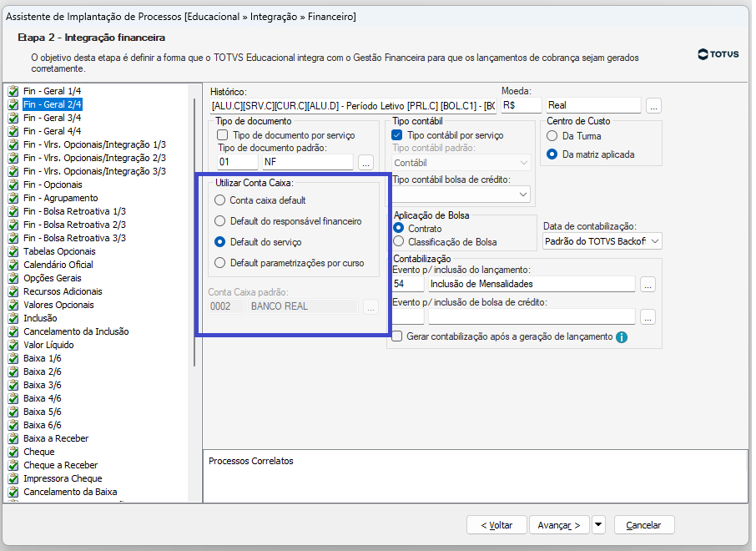Open Fin - Bolsa Retroativa 1/3 step
756x551 pixels.
[x=75, y=211]
